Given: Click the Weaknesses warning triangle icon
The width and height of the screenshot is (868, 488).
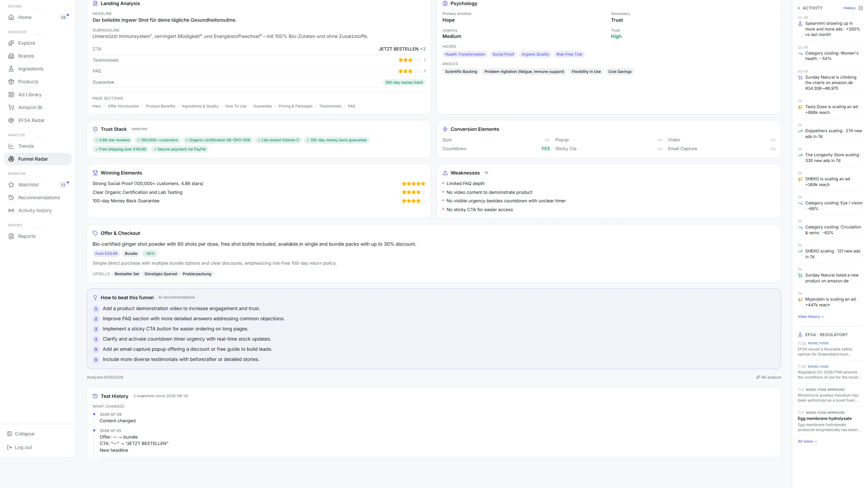Looking at the screenshot, I should coord(445,173).
